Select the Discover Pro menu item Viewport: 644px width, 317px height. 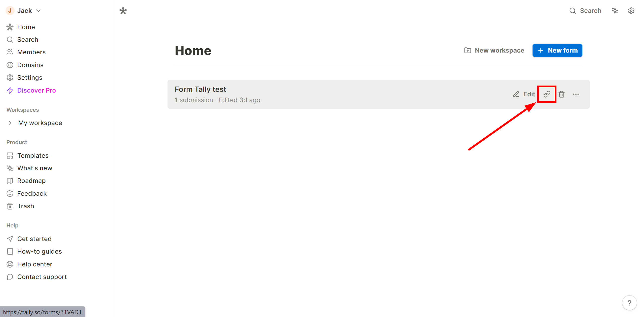click(36, 90)
